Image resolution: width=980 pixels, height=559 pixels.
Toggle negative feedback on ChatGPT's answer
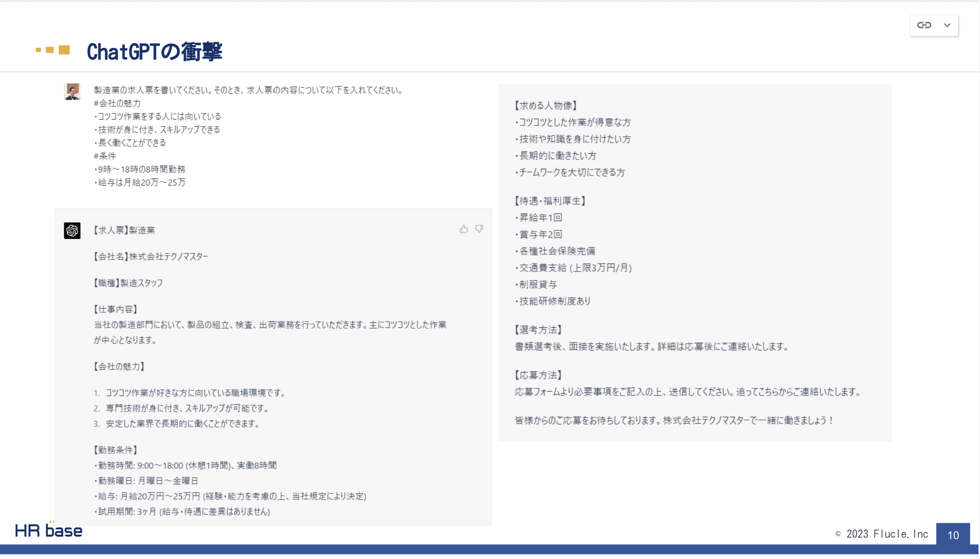[x=480, y=229]
